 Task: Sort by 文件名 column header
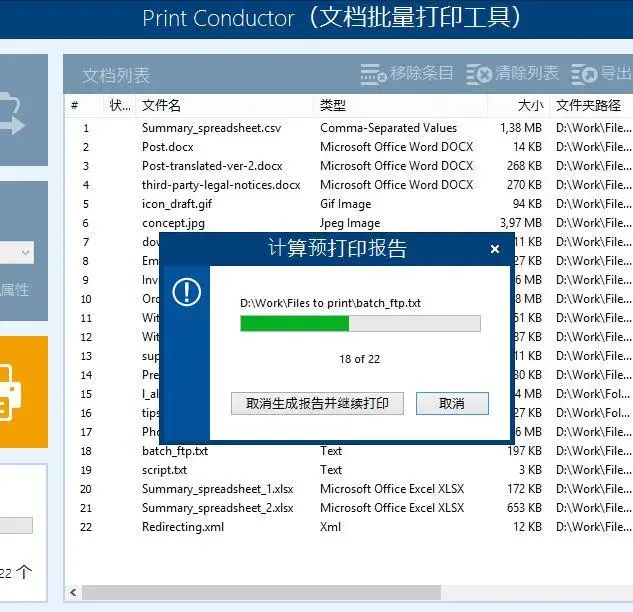coord(224,106)
